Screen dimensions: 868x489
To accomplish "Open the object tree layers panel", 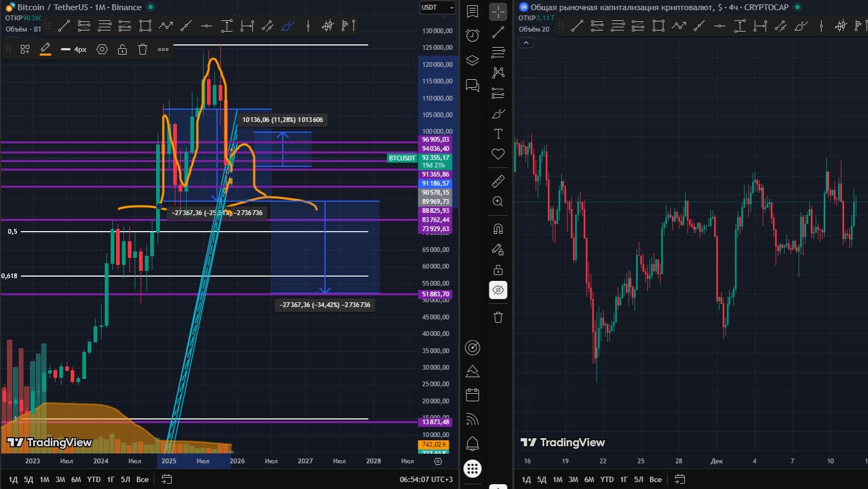I will (472, 60).
